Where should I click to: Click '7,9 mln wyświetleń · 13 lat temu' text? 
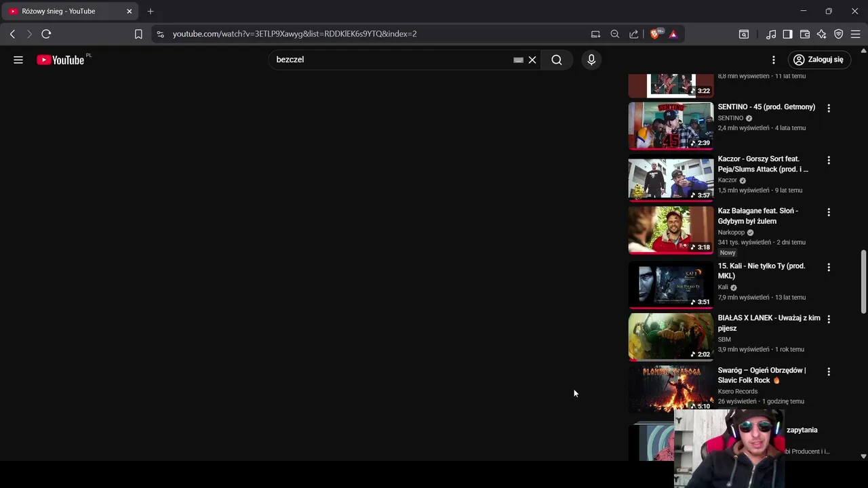click(762, 298)
